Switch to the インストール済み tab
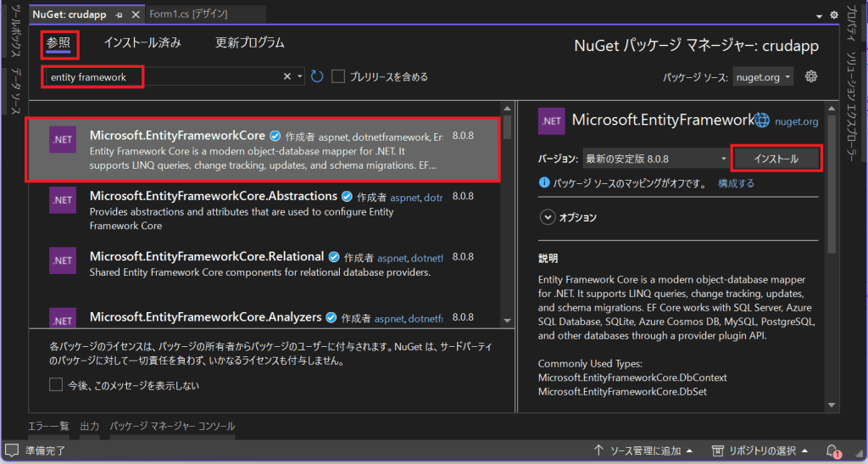The height and width of the screenshot is (464, 868). [142, 42]
